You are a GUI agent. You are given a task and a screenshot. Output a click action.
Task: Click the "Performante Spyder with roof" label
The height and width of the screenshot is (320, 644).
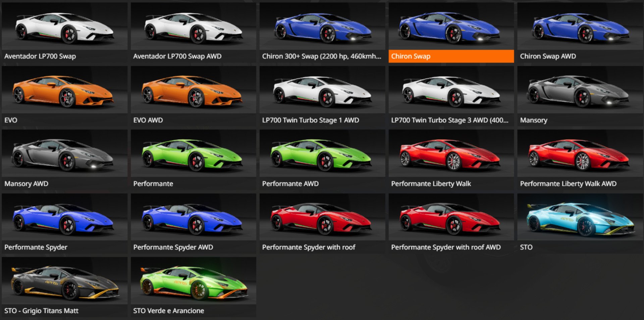pos(308,247)
